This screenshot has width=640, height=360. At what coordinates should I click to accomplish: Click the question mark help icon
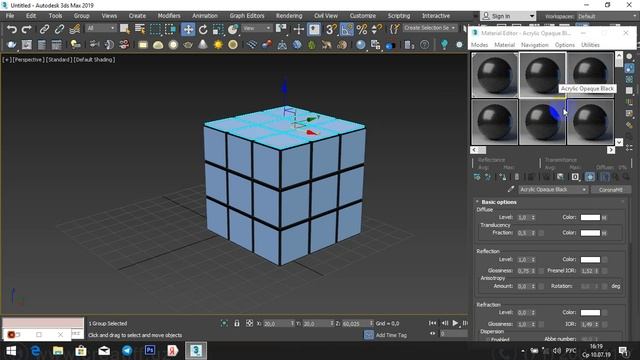[424, 45]
